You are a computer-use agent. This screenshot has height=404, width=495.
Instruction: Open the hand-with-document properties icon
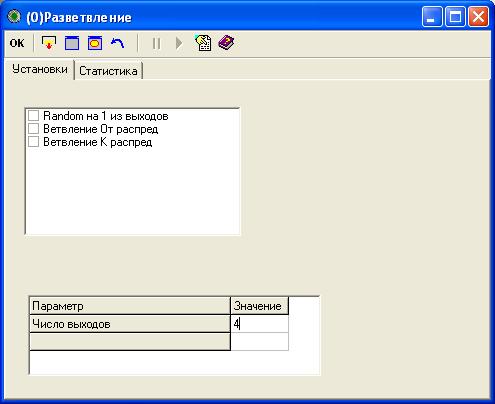point(203,43)
